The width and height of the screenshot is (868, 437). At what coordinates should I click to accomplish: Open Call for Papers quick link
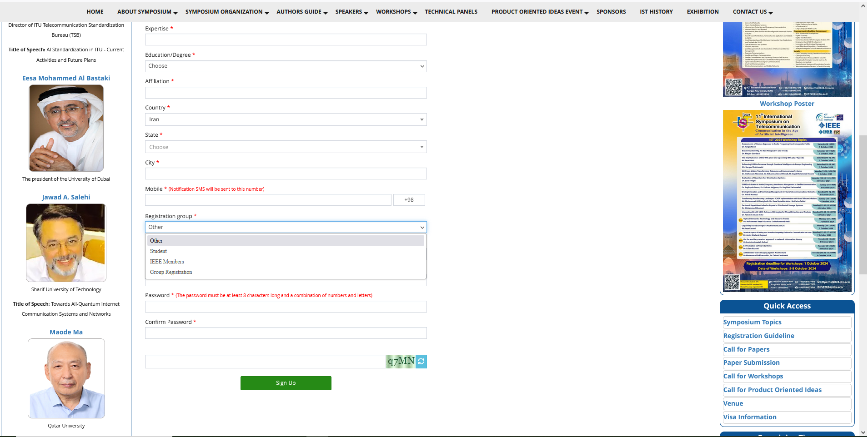(x=747, y=349)
